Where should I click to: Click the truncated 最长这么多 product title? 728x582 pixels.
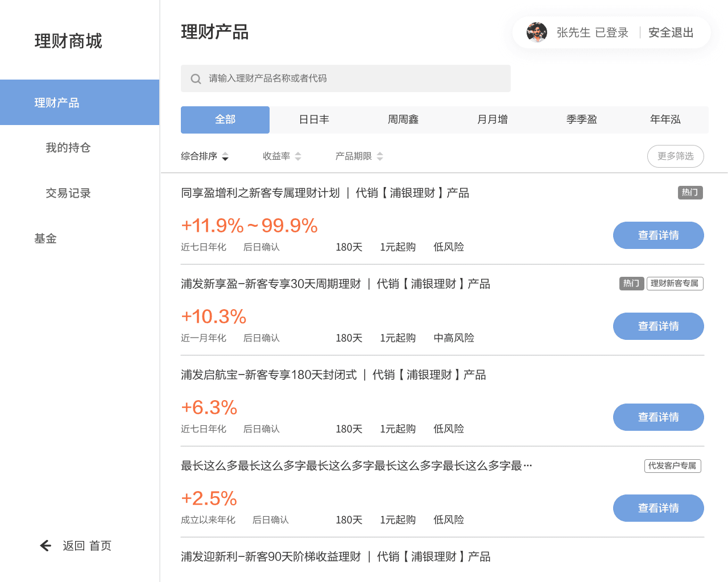point(357,466)
